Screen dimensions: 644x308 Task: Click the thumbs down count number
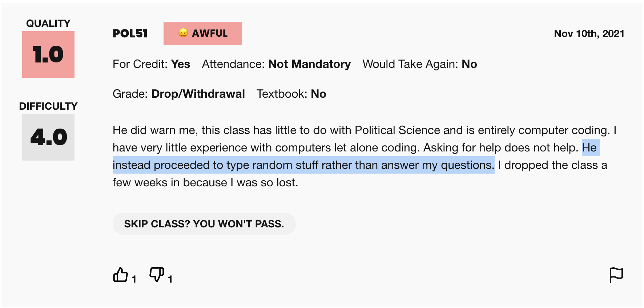170,279
